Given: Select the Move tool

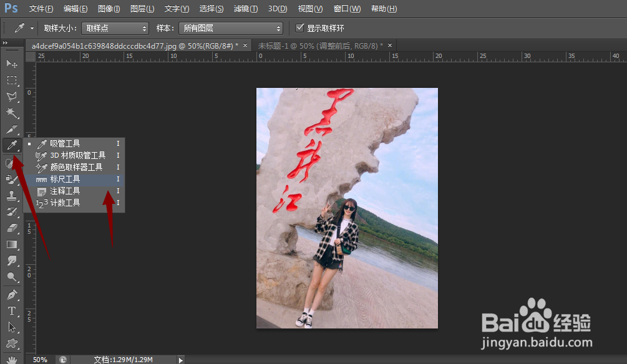Looking at the screenshot, I should 12,64.
